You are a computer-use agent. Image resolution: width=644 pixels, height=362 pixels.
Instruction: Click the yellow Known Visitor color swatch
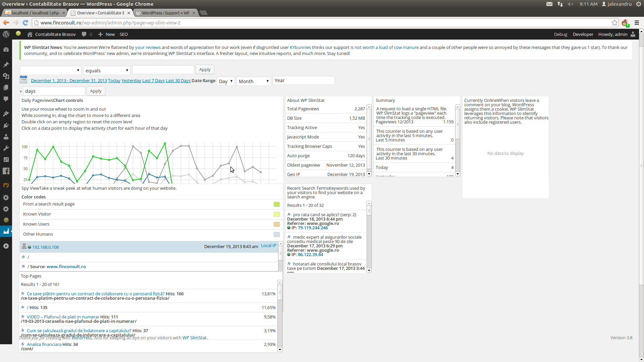(x=277, y=214)
